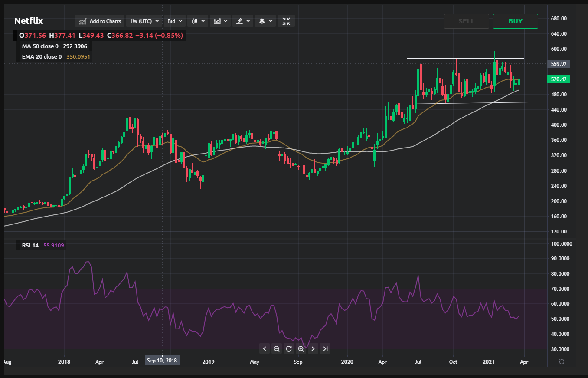Click the 680.00 price axis label
Image resolution: width=588 pixels, height=378 pixels.
559,19
